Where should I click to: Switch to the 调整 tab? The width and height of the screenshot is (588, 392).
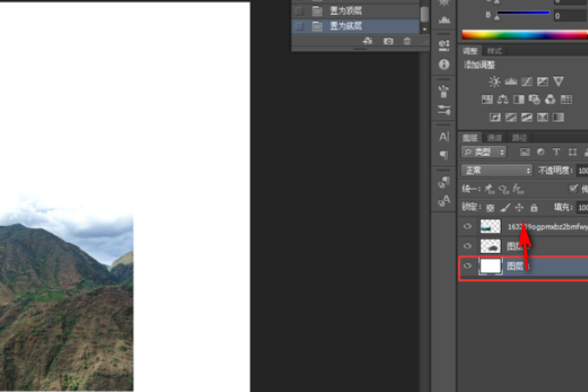tap(469, 51)
